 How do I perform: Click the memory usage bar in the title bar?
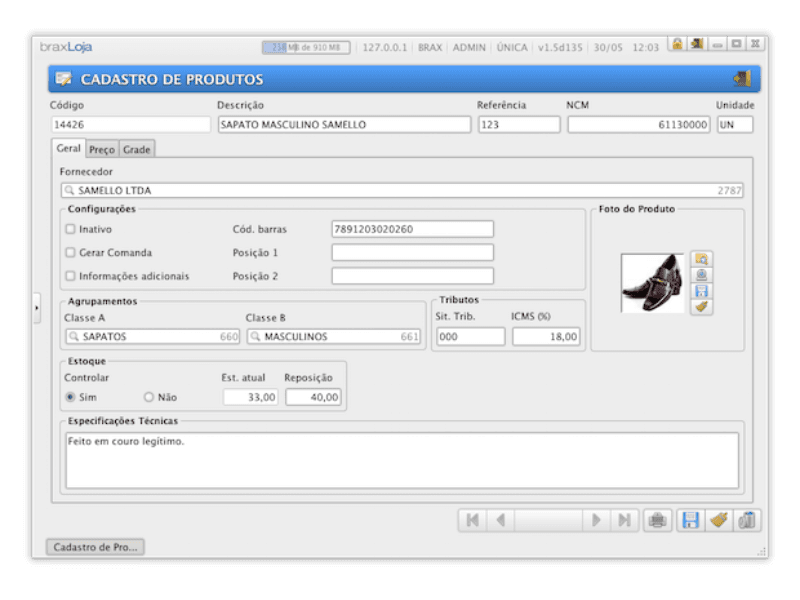306,47
